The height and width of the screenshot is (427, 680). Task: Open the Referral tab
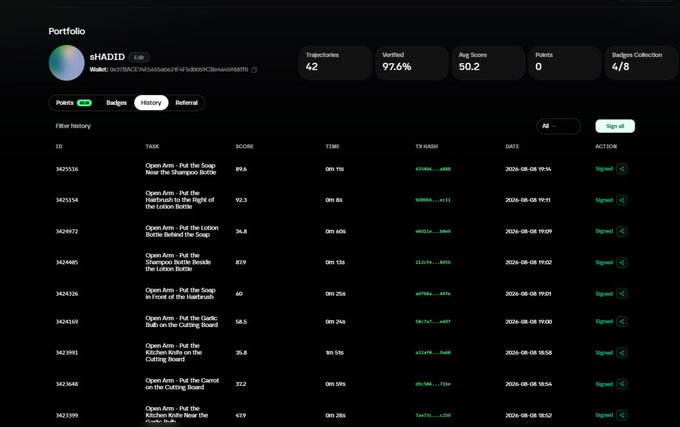(x=186, y=103)
